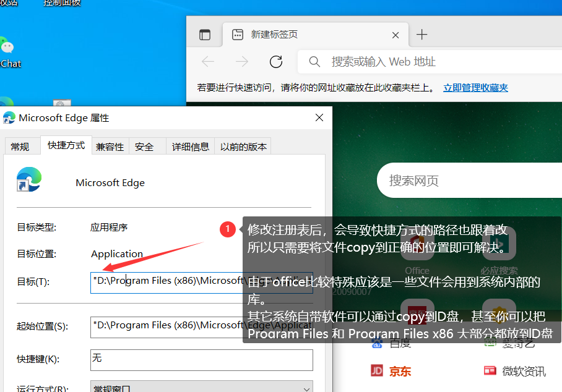Refresh the Edge page

pyautogui.click(x=276, y=62)
